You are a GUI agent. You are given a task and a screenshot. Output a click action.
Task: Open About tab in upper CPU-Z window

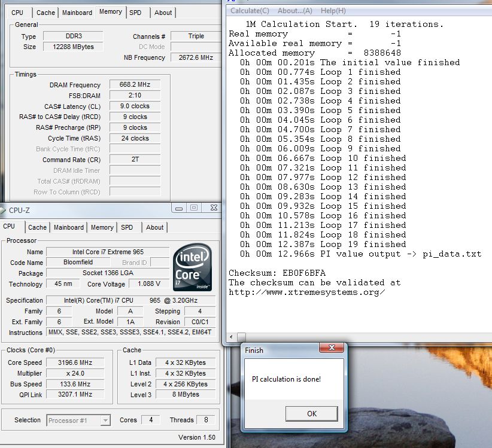163,13
